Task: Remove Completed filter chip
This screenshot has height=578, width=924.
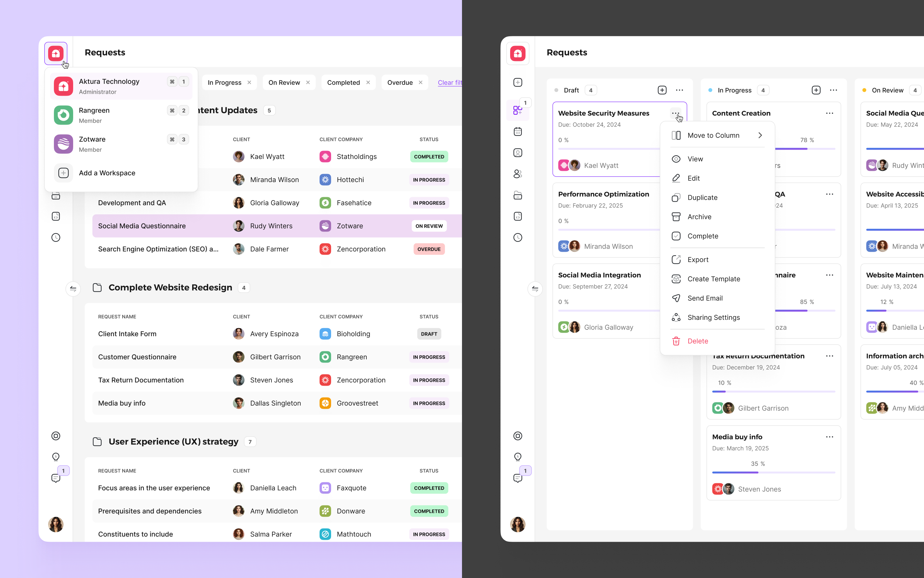Action: point(368,83)
